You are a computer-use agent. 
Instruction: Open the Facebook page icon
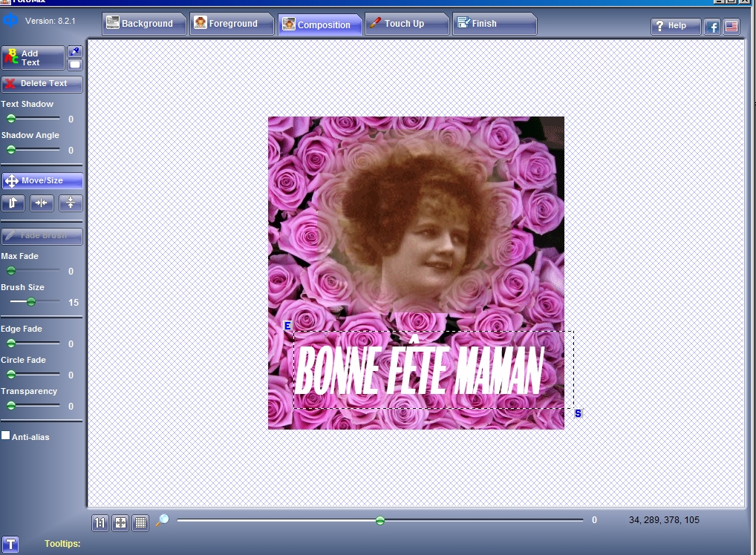712,27
